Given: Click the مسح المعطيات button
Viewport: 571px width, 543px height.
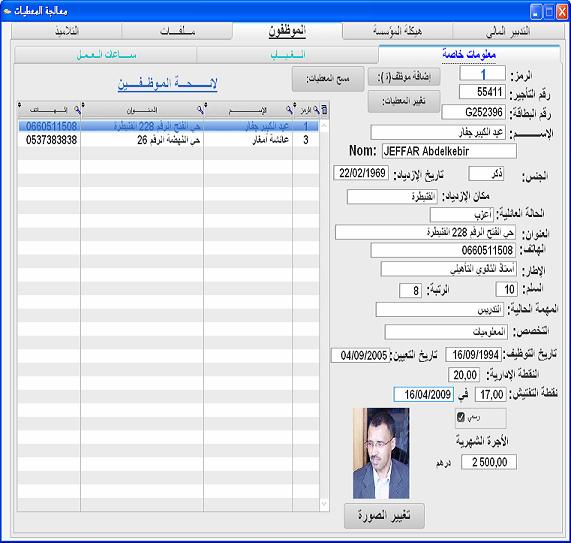Looking at the screenshot, I should (328, 79).
